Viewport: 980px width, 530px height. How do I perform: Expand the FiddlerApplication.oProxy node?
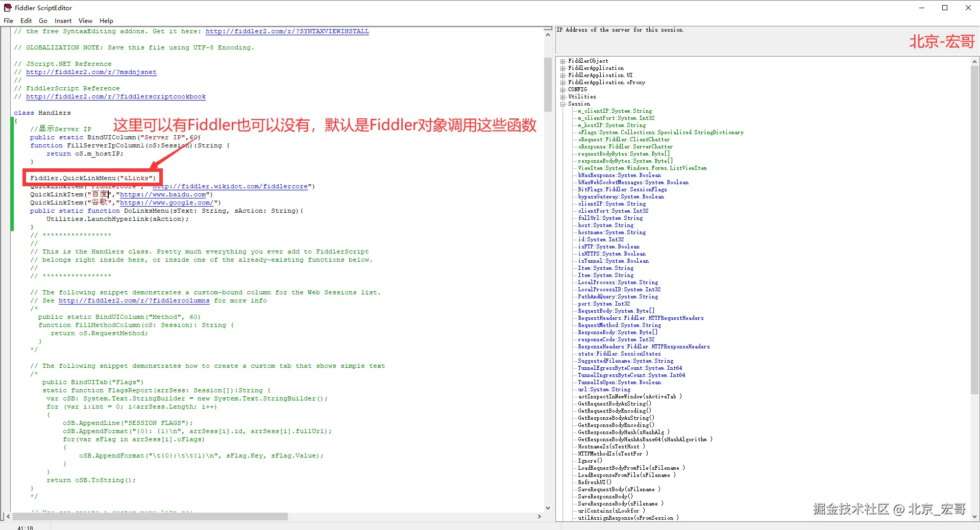(x=563, y=83)
